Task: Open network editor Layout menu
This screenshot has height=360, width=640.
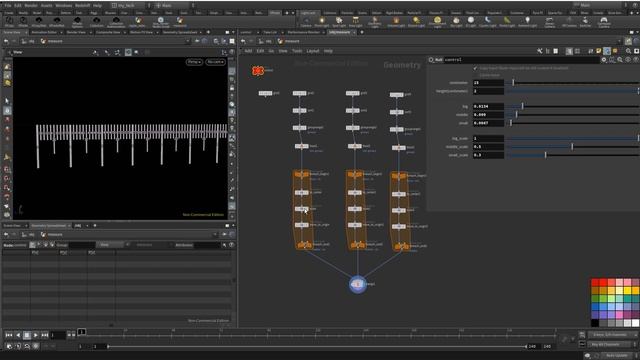Action: tap(313, 51)
